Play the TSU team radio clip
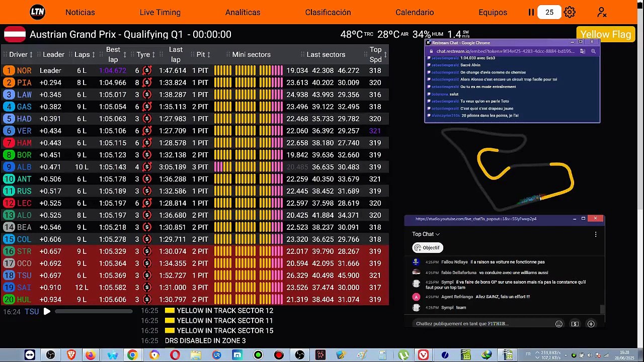This screenshot has width=644, height=362. (x=47, y=312)
